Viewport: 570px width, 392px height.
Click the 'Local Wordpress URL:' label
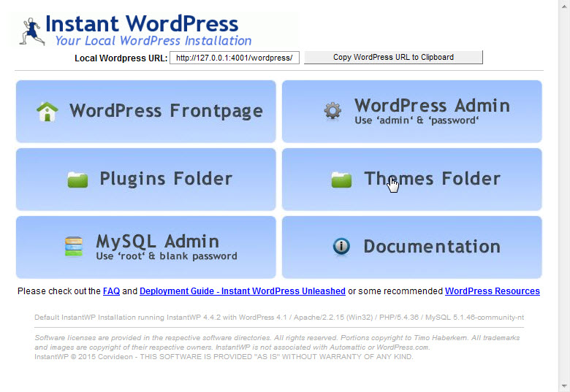tap(121, 58)
